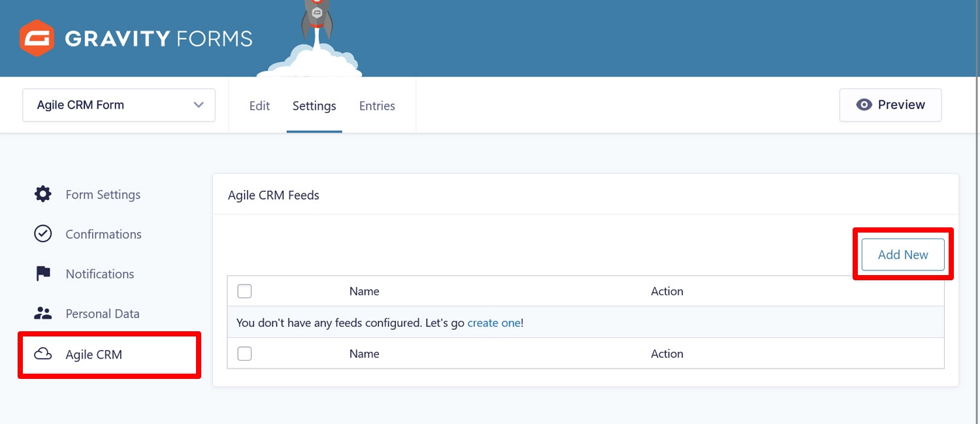
Task: Click the Name column label in footer
Action: point(365,353)
